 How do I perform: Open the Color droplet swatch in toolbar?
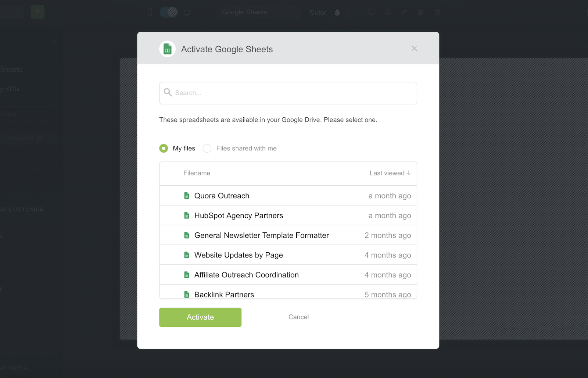coord(337,13)
